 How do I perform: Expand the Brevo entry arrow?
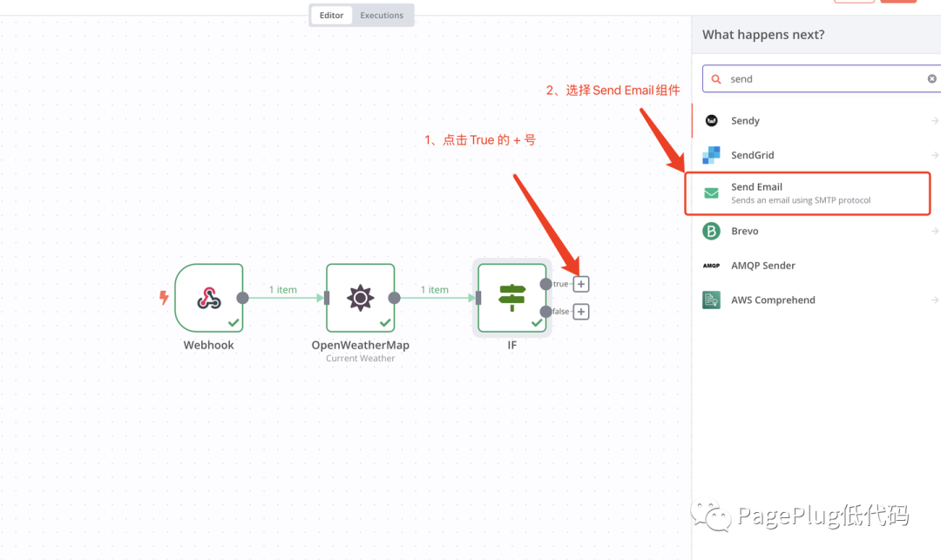[x=934, y=231]
